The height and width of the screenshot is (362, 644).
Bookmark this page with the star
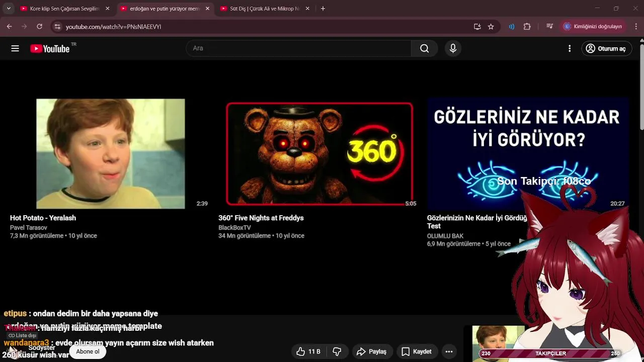coord(491,27)
